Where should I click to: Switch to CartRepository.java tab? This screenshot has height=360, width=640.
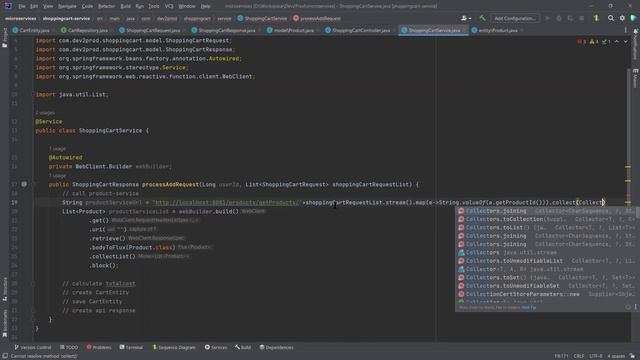87,30
